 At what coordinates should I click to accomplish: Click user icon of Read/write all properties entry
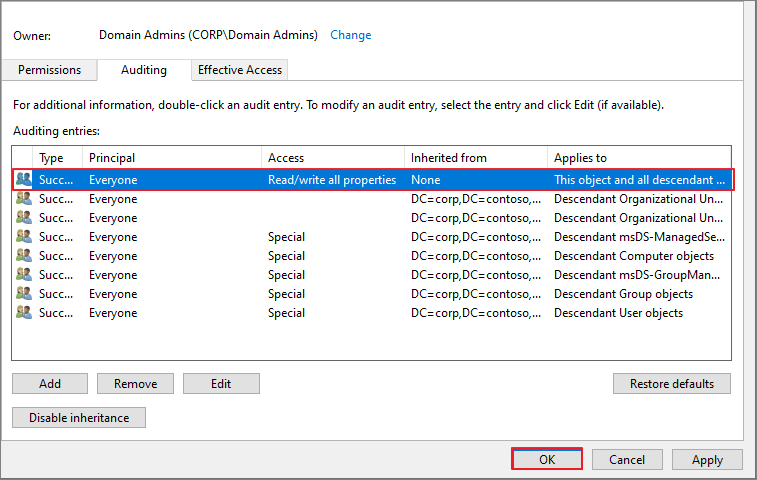[x=23, y=179]
